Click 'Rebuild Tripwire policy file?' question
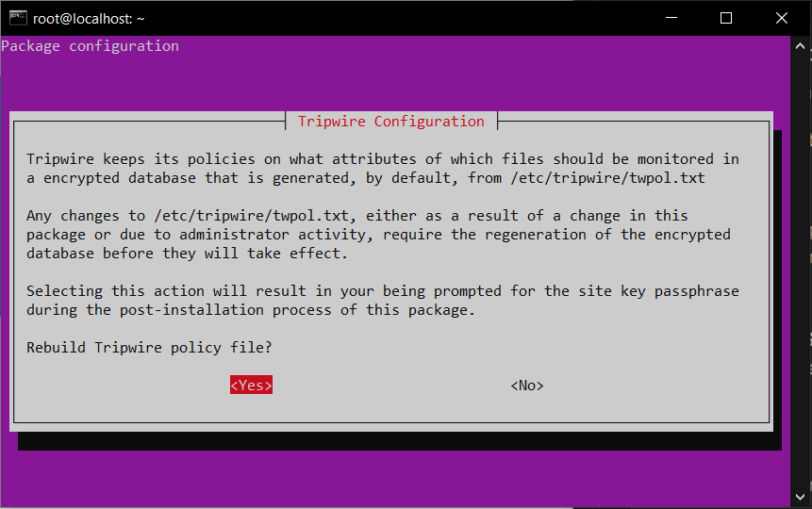Screen dimensions: 812x509 coord(149,348)
